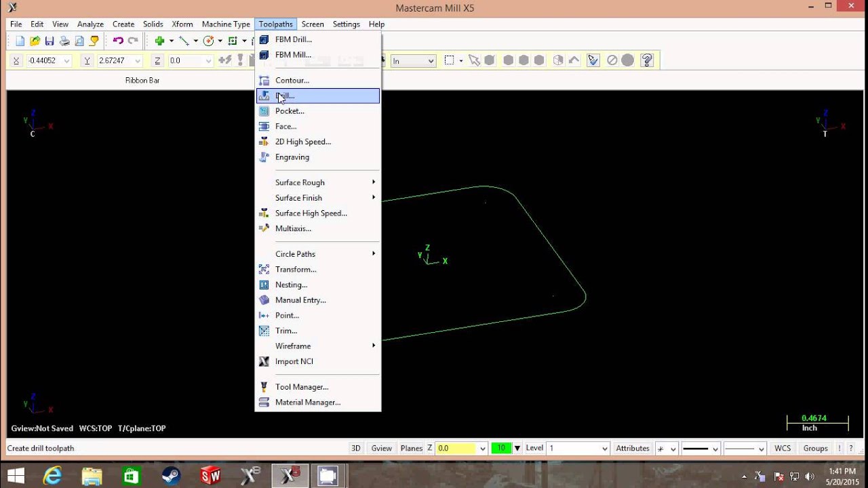Image resolution: width=868 pixels, height=488 pixels.
Task: Open the line style dropdown
Action: click(x=715, y=449)
